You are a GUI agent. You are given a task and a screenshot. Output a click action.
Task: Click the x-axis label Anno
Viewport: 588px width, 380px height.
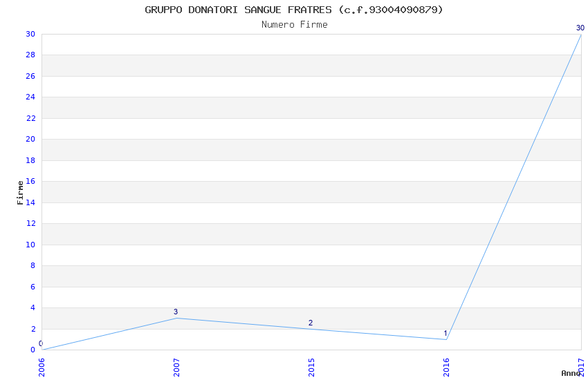(x=571, y=373)
